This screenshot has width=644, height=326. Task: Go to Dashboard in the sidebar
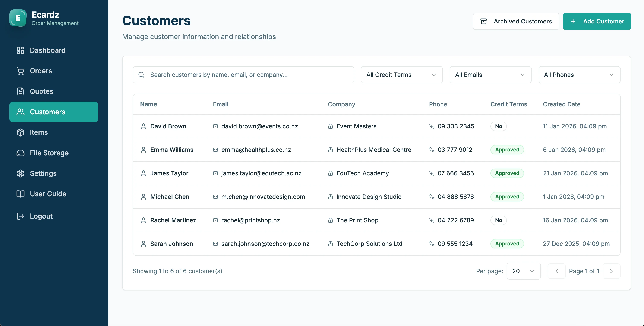point(54,50)
